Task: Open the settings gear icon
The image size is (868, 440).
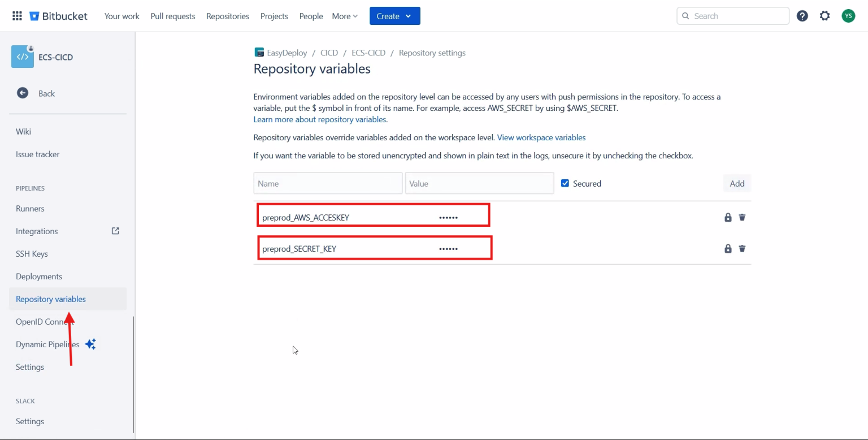Action: click(x=824, y=15)
